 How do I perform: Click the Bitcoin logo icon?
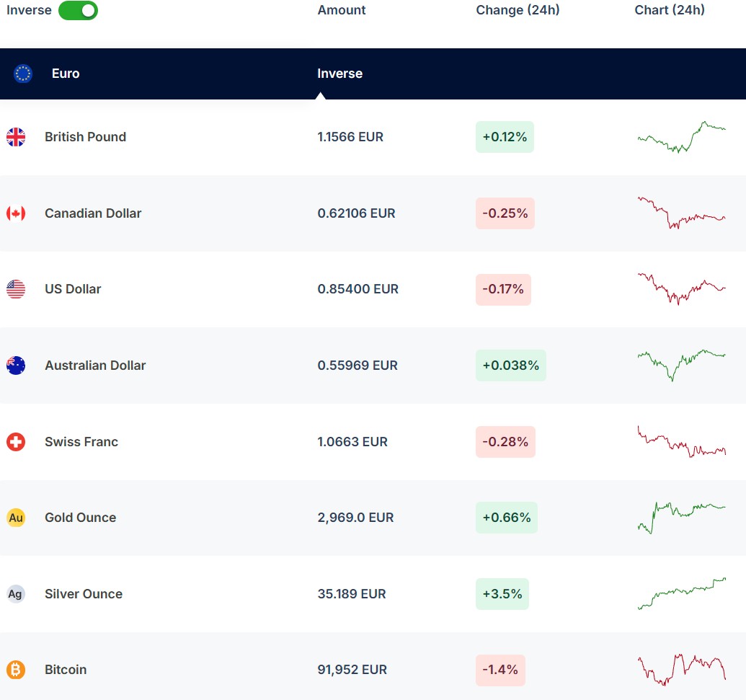coord(16,670)
